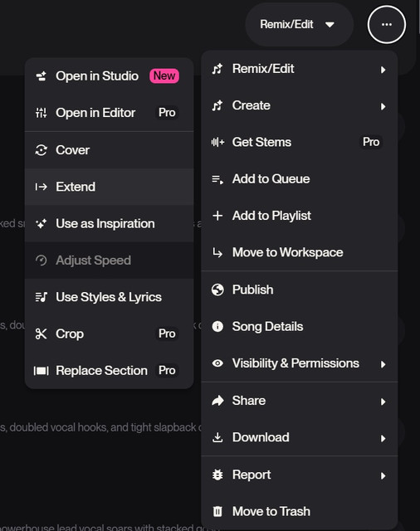420x531 pixels.
Task: Click the Move to Workspace arrow icon
Action: [x=217, y=252]
